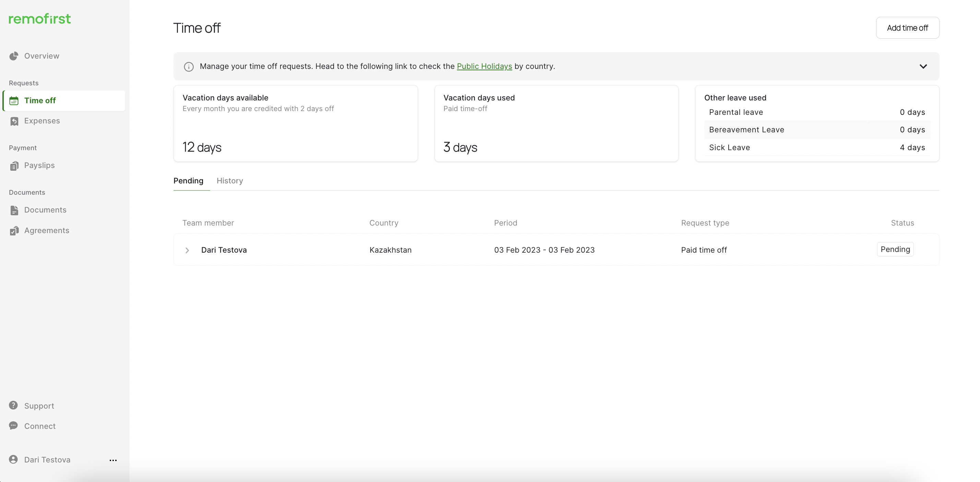This screenshot has height=482, width=980.
Task: Open Expenses via its receipt icon
Action: pyautogui.click(x=14, y=121)
